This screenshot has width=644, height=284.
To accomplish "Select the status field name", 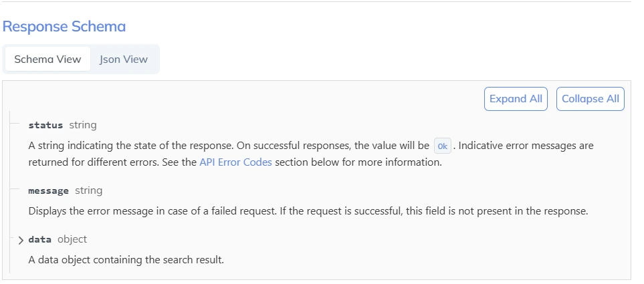I will click(x=45, y=125).
